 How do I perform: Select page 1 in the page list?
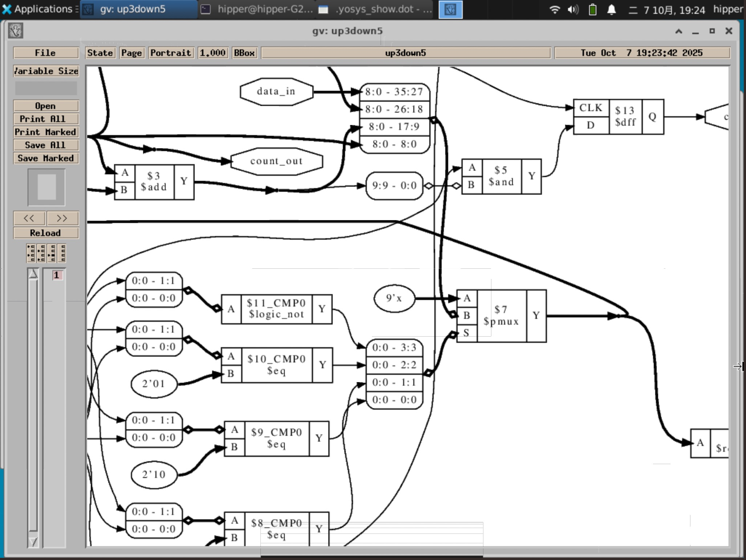click(56, 275)
